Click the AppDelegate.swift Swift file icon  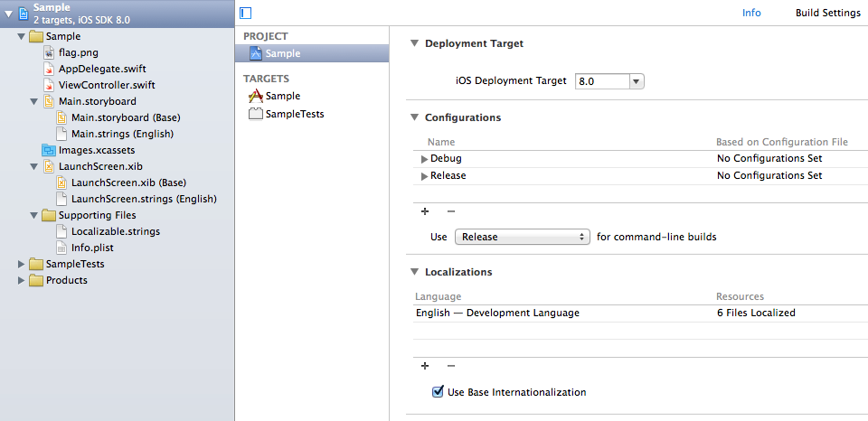(49, 70)
